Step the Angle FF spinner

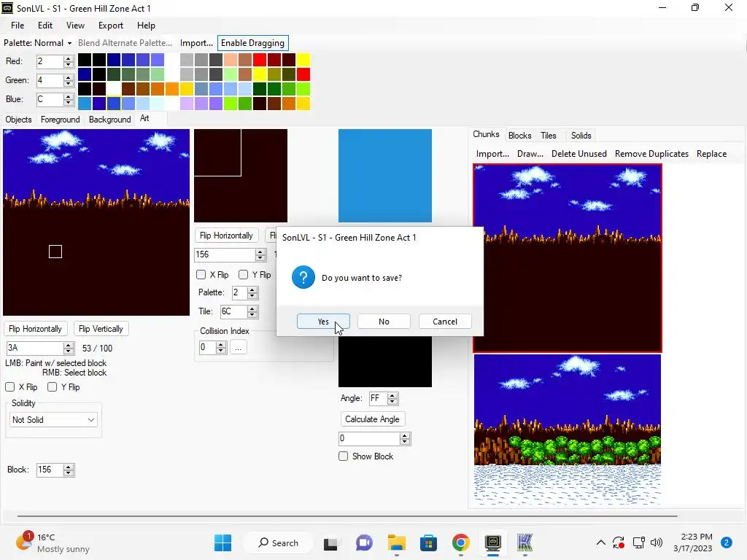click(x=392, y=398)
